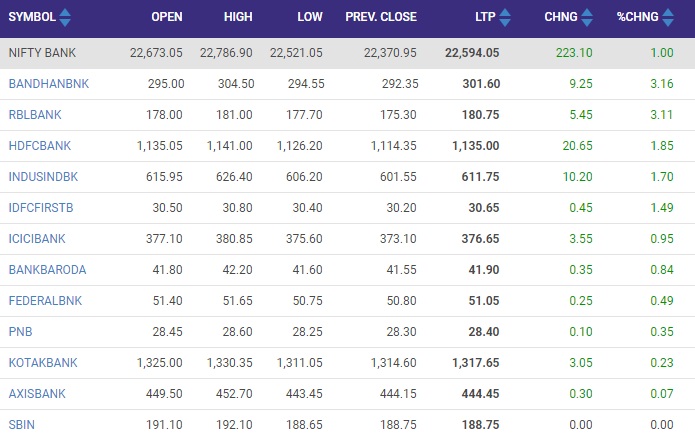Select the NIFTY BANK index row label

tap(42, 53)
